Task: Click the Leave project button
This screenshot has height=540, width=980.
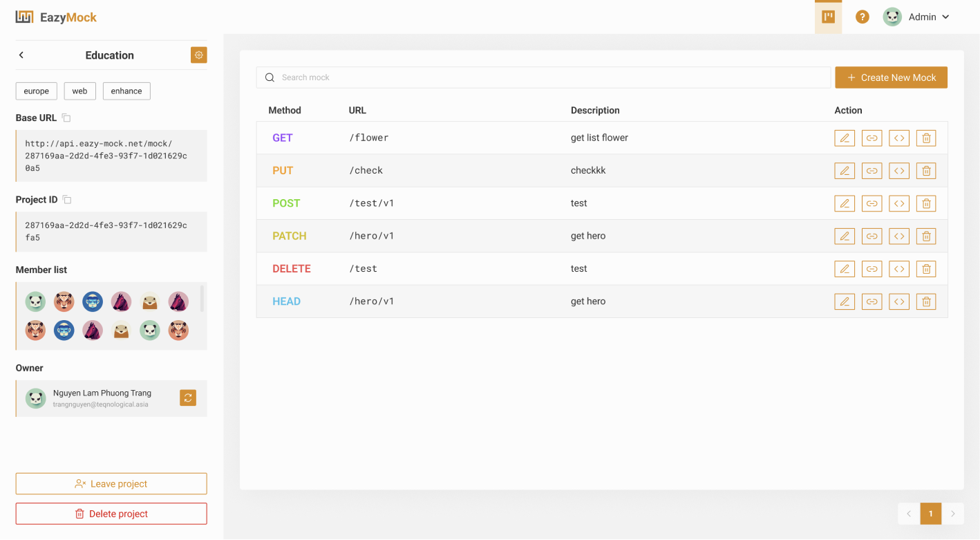Action: (x=111, y=484)
